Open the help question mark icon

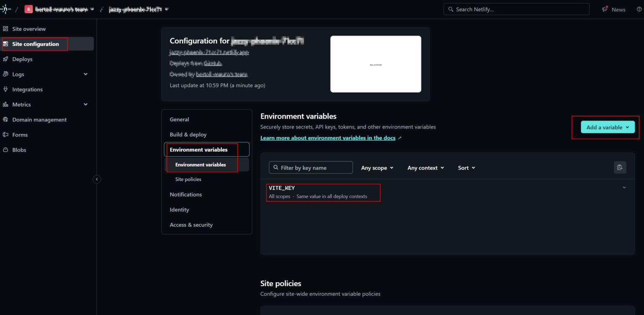coord(639,9)
